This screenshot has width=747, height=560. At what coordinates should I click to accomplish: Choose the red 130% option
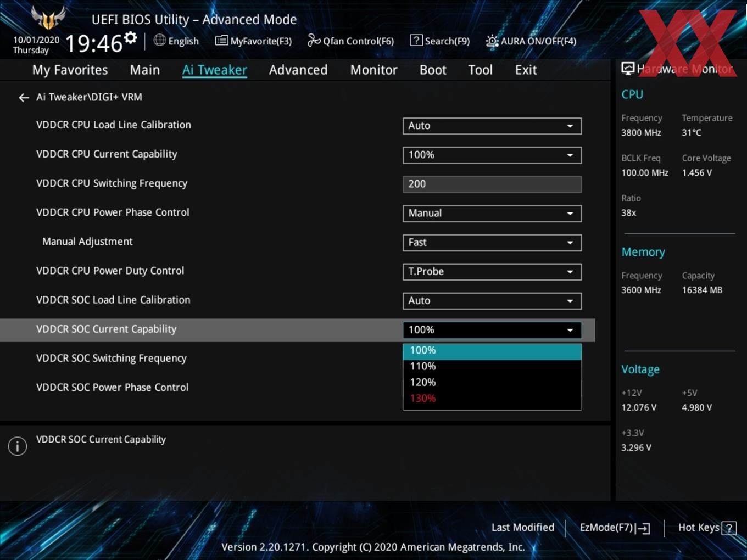pos(492,398)
